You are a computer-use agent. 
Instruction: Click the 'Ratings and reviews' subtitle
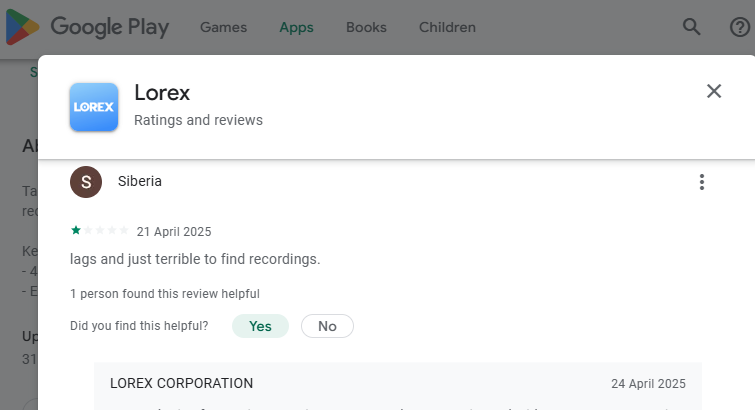(198, 120)
